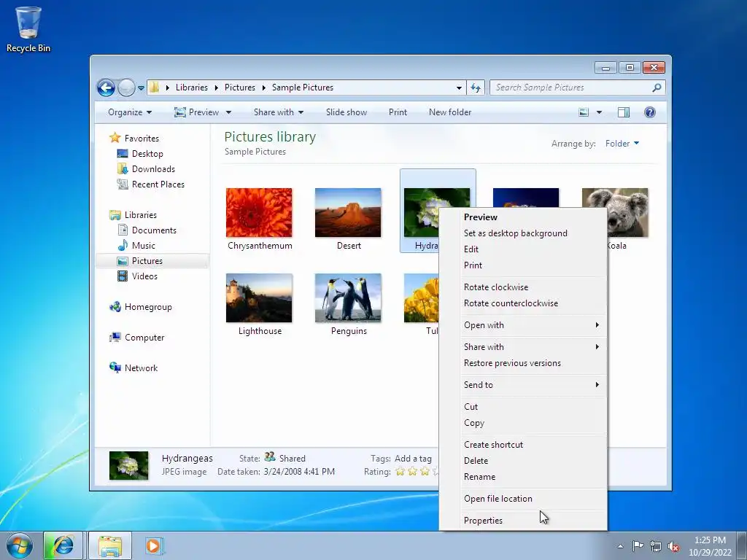Select the Penguins picture thumbnail
This screenshot has width=747, height=560.
coord(348,298)
